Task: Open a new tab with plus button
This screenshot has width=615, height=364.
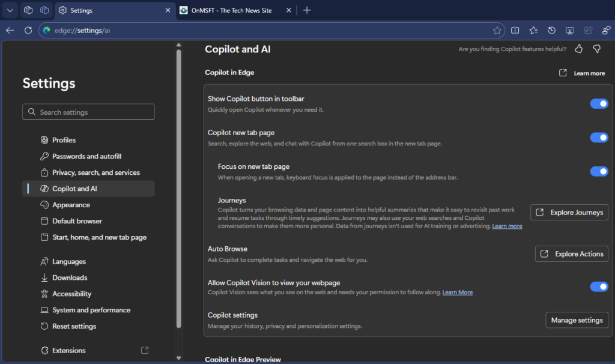Action: [x=307, y=10]
